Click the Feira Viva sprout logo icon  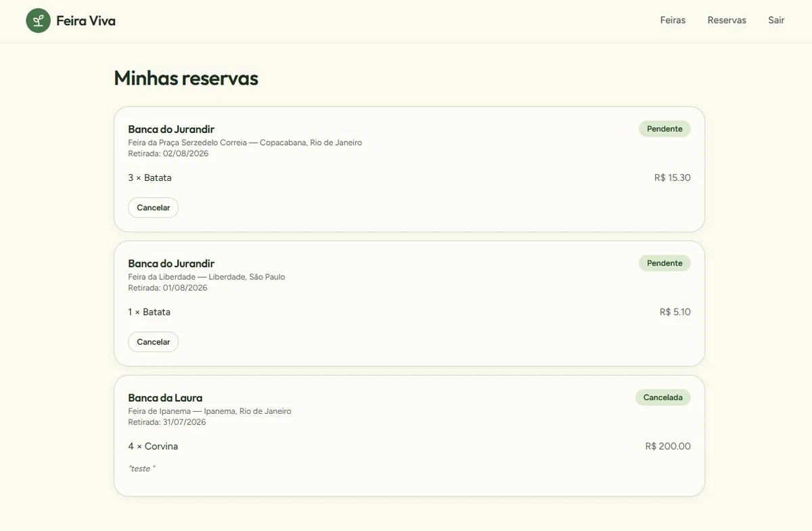[x=39, y=21]
